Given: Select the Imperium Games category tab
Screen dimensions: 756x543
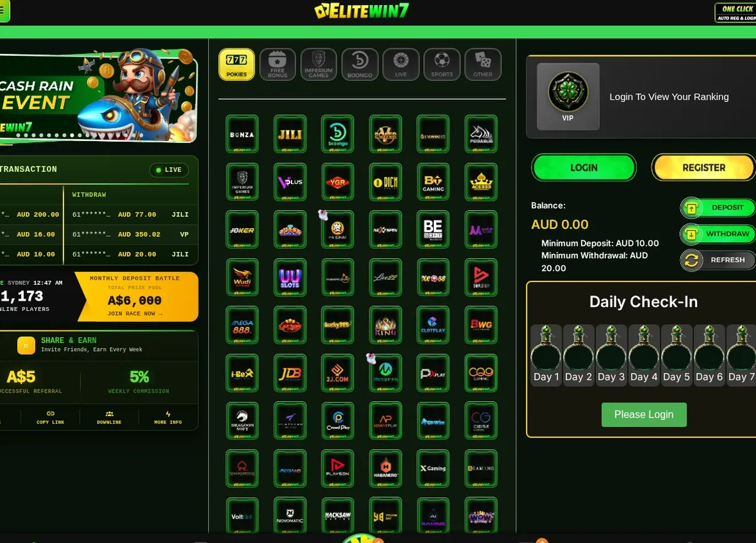Looking at the screenshot, I should [318, 65].
